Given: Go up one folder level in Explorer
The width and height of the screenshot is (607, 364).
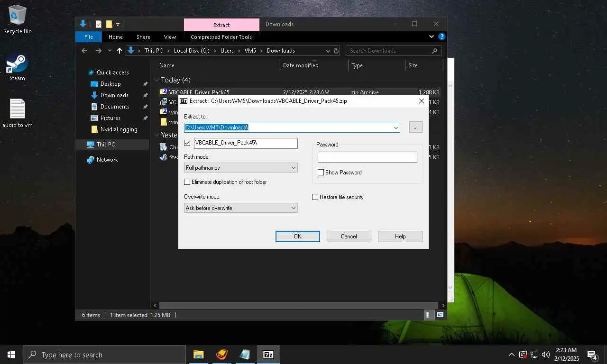Looking at the screenshot, I should click(x=120, y=51).
